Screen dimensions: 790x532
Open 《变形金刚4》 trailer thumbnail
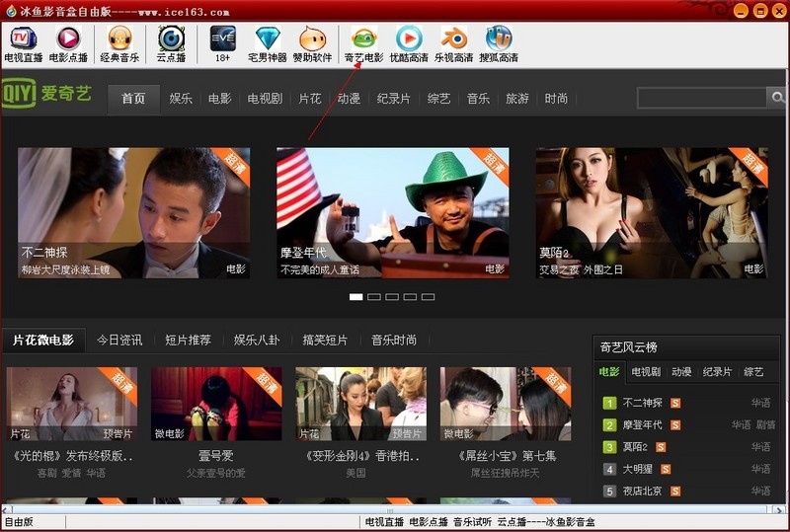(x=360, y=404)
